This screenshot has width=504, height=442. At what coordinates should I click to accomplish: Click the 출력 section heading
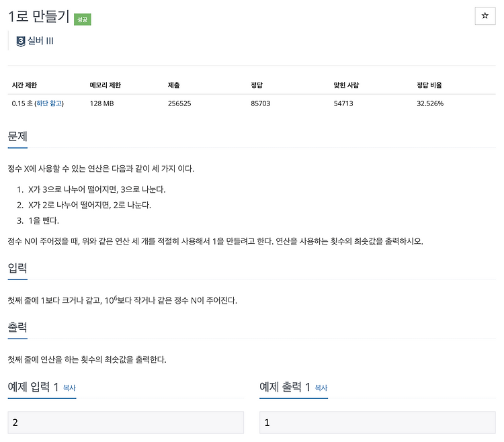(x=17, y=327)
